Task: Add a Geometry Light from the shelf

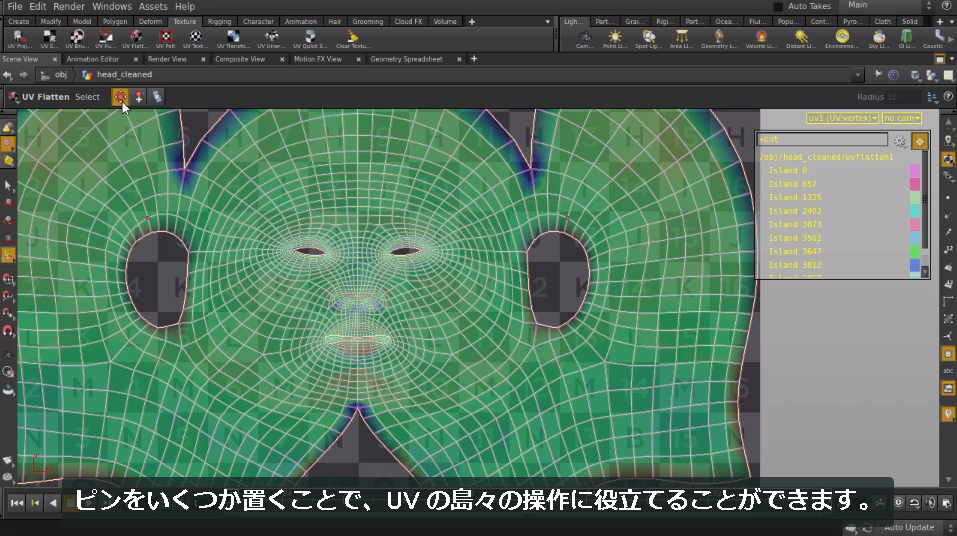Action: [720, 39]
